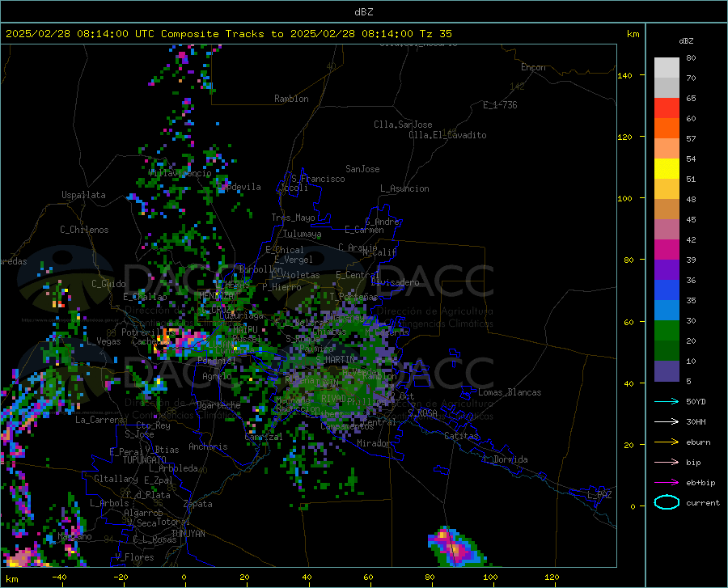The width and height of the screenshot is (728, 588).
Task: Click the Catitas map label
Action: coord(461,436)
